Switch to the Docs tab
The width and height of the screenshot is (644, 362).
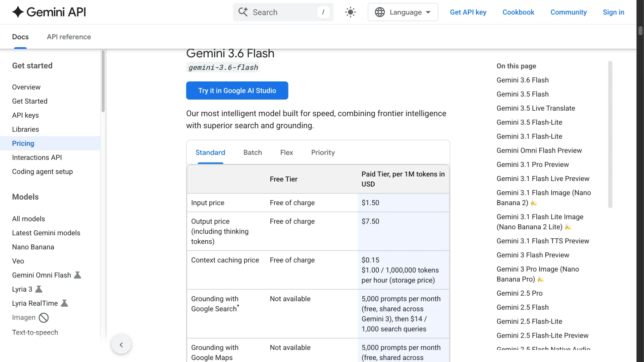(x=20, y=37)
